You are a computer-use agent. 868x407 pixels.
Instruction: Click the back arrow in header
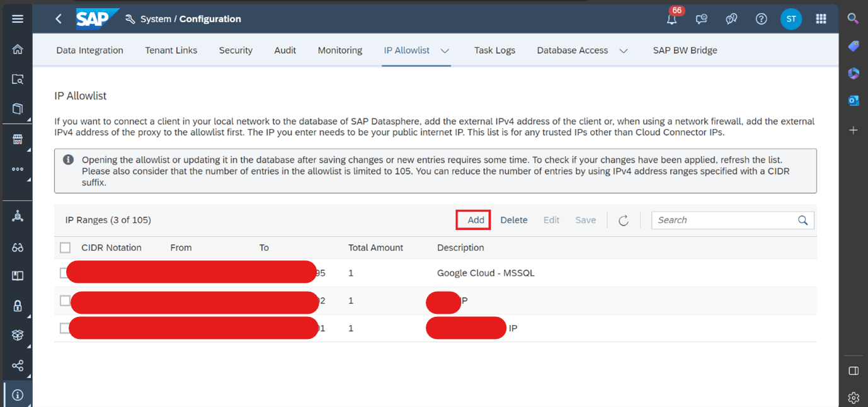point(59,19)
